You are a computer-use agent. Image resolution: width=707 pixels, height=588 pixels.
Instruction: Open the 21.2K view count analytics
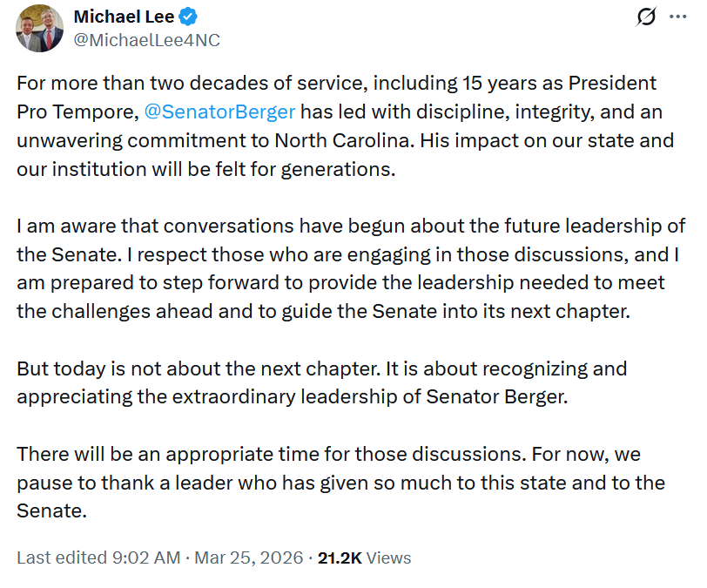340,558
